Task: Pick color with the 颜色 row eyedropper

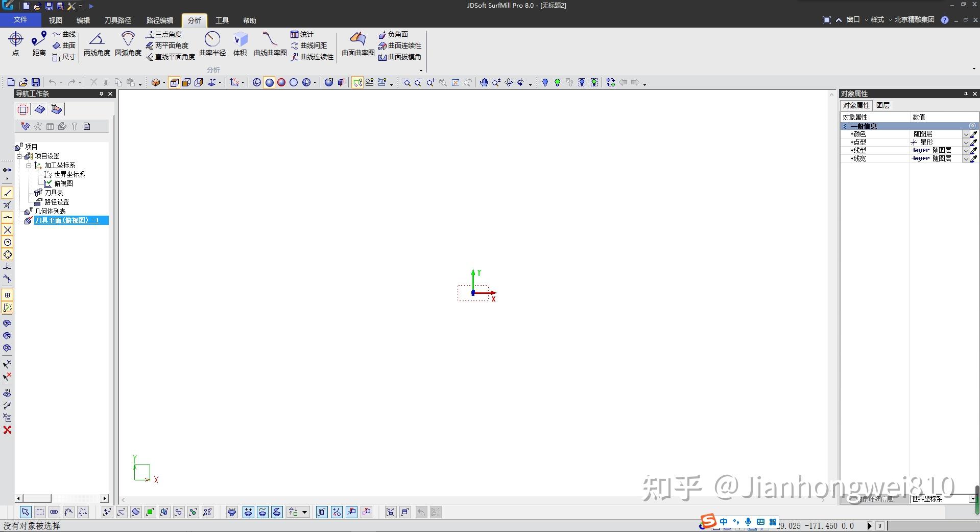Action: (x=974, y=134)
